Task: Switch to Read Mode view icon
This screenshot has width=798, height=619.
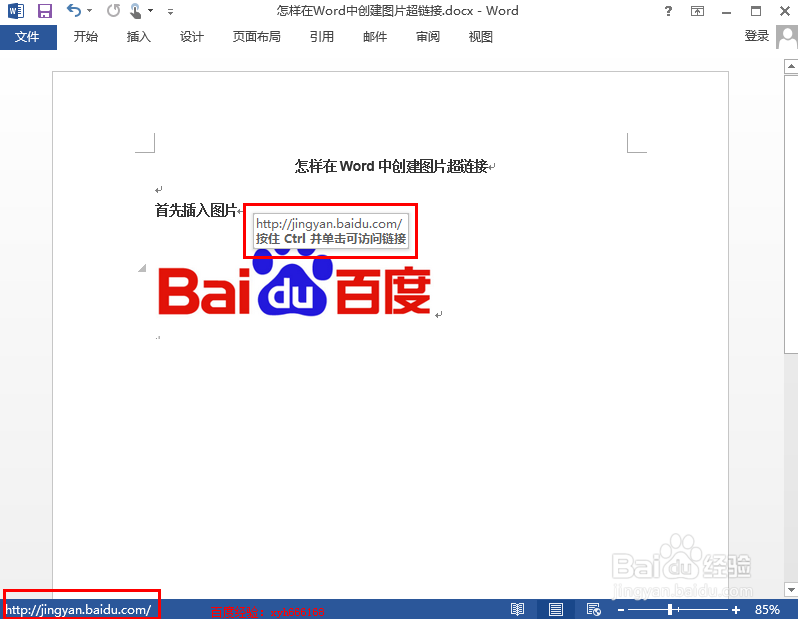Action: (x=517, y=609)
